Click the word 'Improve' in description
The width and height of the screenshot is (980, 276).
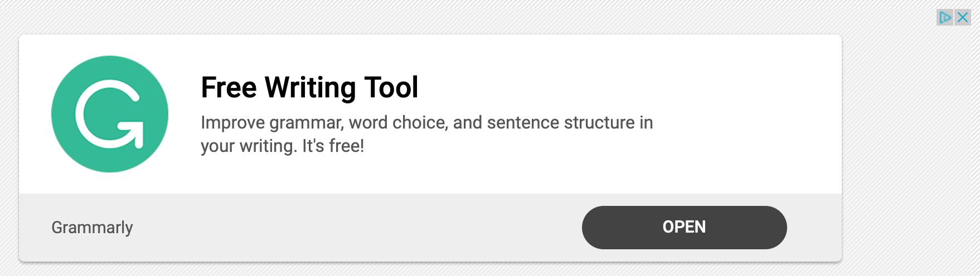(233, 123)
